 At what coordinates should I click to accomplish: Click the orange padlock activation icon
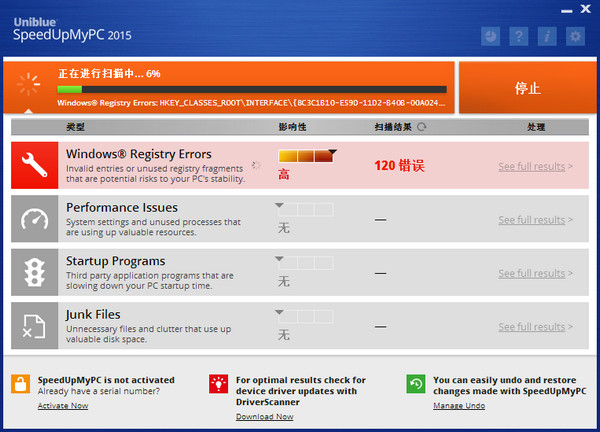tap(21, 384)
